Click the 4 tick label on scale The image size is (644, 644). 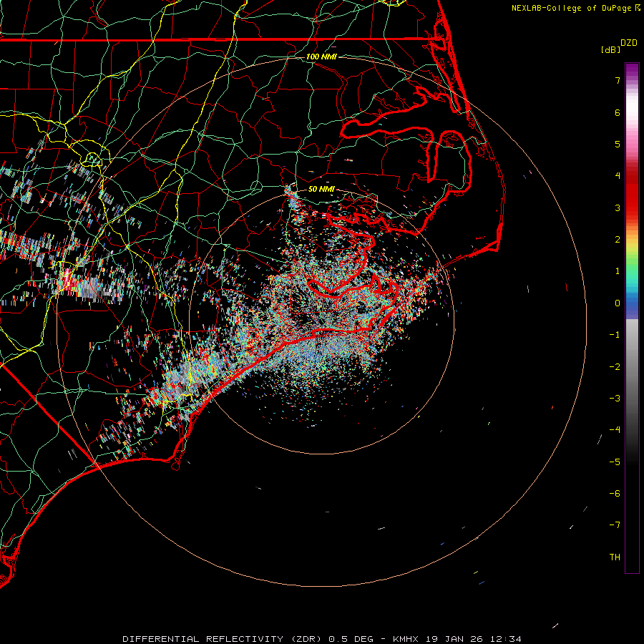pos(617,176)
